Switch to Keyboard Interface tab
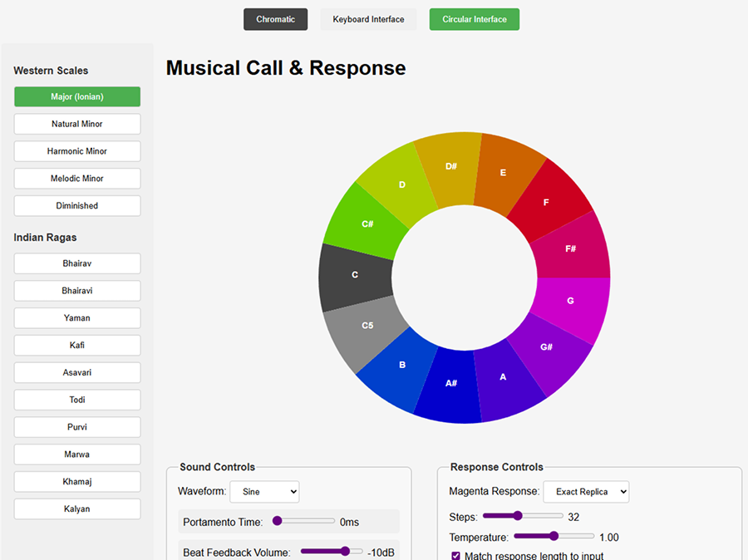This screenshot has width=748, height=560. [x=368, y=19]
